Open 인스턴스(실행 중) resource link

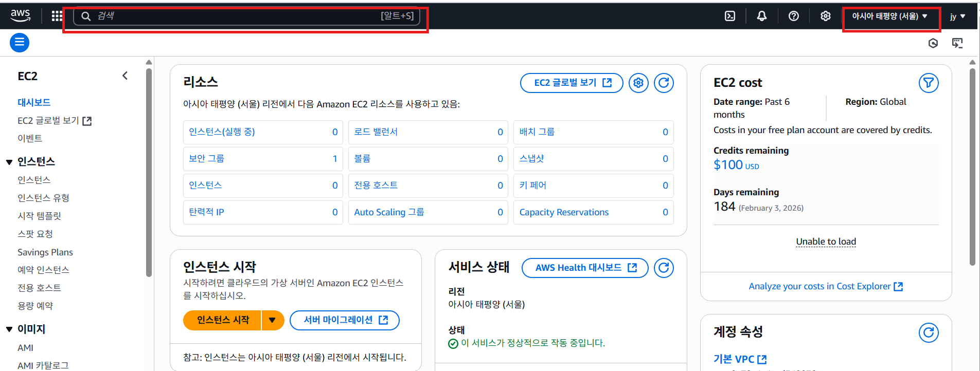[x=222, y=132]
